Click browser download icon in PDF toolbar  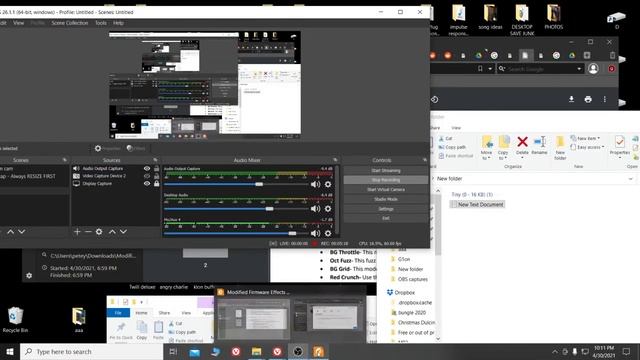[571, 99]
